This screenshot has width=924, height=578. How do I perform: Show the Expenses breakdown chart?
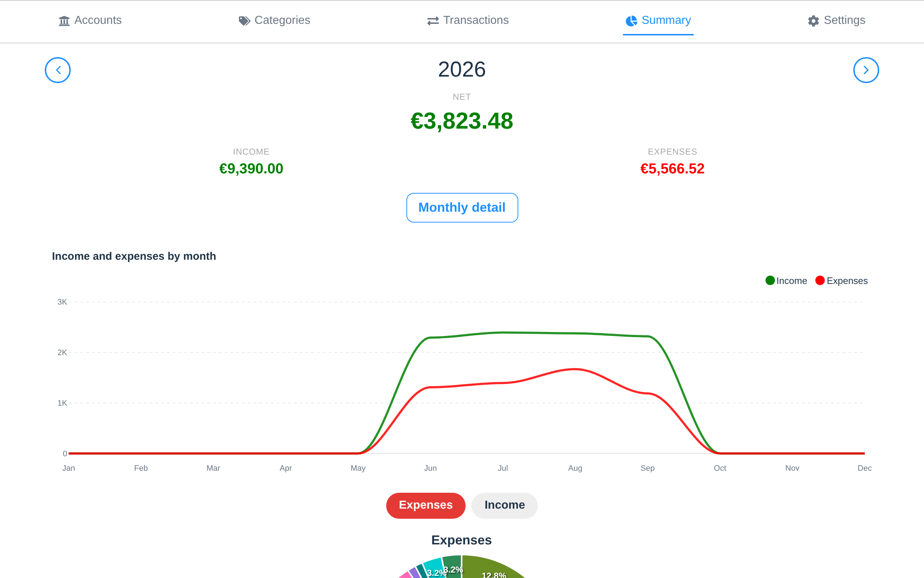click(x=426, y=505)
